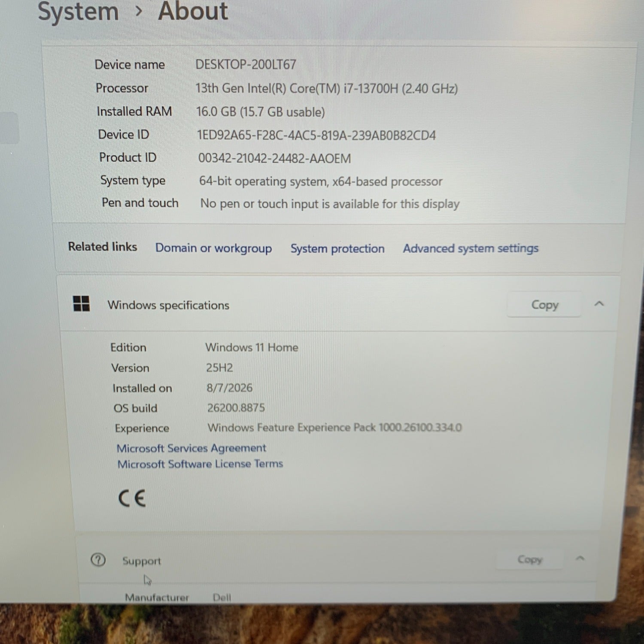This screenshot has width=644, height=644.
Task: Click the About breadcrumb title
Action: [x=193, y=11]
